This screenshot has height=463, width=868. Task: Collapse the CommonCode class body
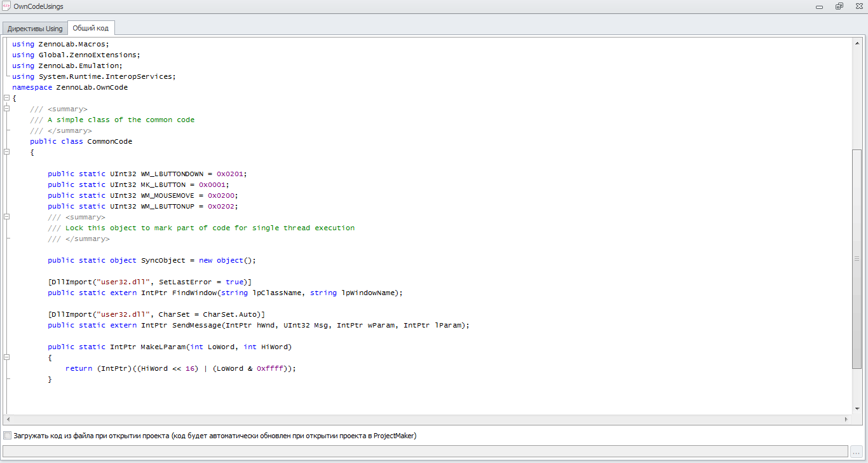point(6,152)
